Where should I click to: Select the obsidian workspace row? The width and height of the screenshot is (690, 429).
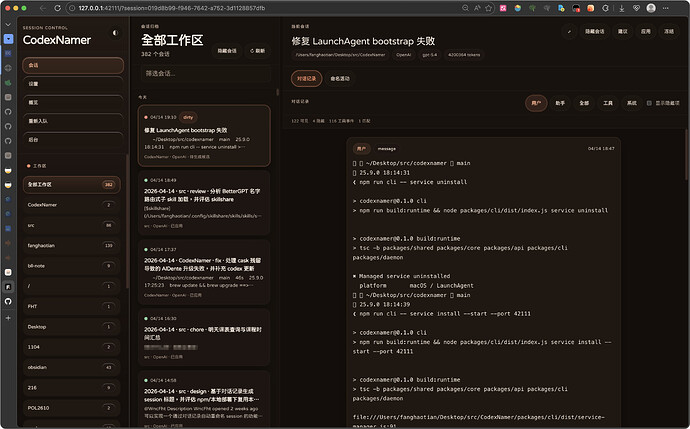click(x=71, y=367)
